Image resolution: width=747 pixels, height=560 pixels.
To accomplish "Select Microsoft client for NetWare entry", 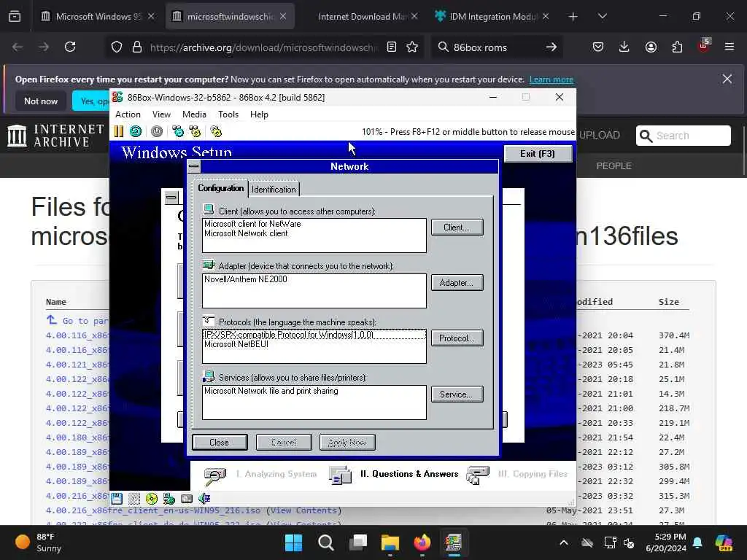I will tap(252, 224).
